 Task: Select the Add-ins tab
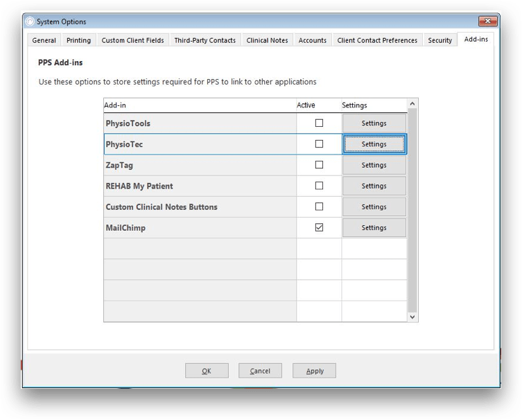pyautogui.click(x=476, y=40)
